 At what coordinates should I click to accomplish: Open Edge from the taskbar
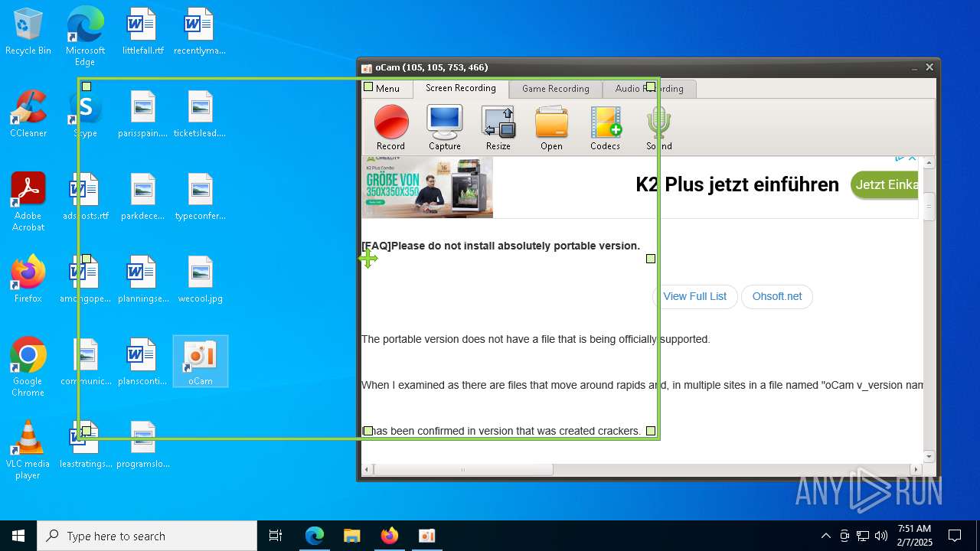pos(315,536)
